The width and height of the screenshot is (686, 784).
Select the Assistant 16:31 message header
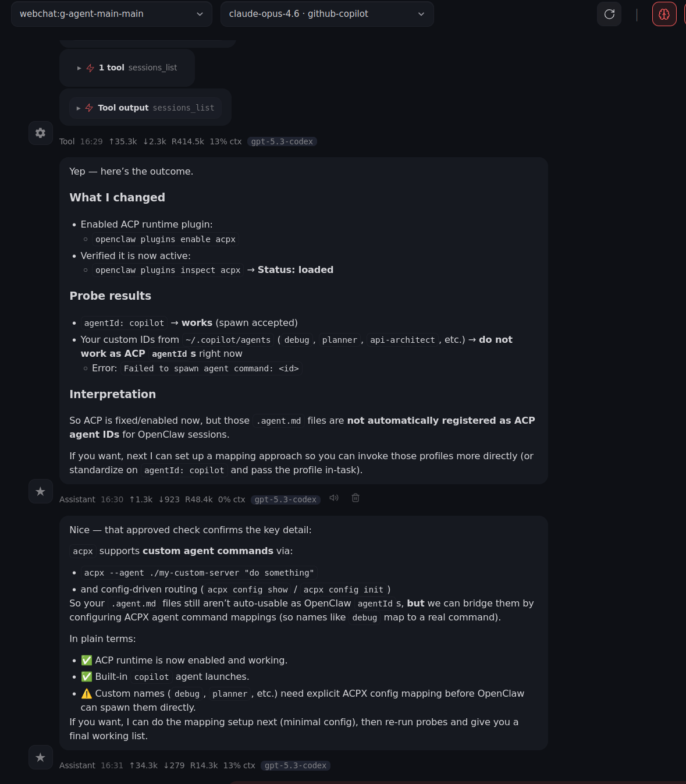pyautogui.click(x=77, y=765)
